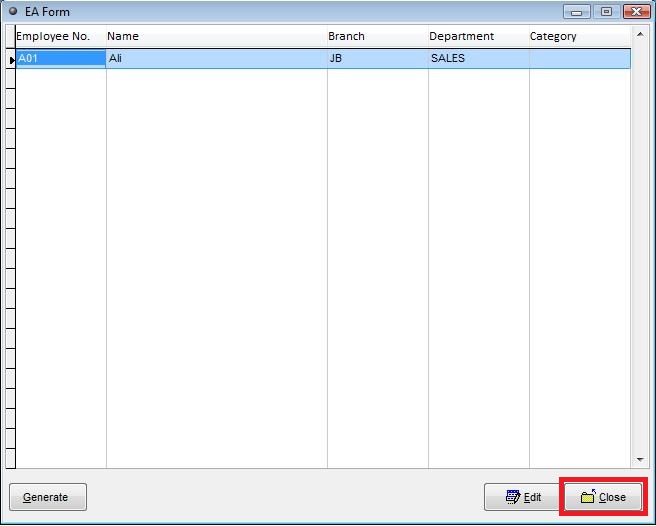Sort by Department column header
Screen dimensions: 656x526
coord(479,36)
